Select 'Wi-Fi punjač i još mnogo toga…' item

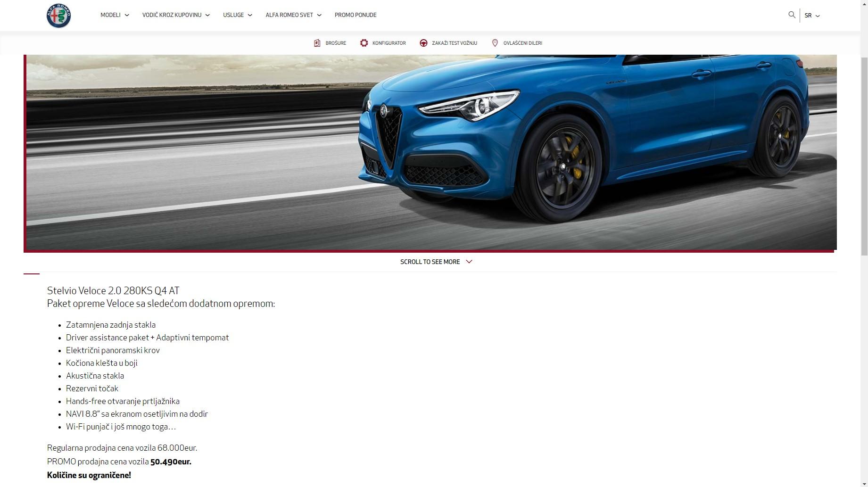(x=121, y=427)
